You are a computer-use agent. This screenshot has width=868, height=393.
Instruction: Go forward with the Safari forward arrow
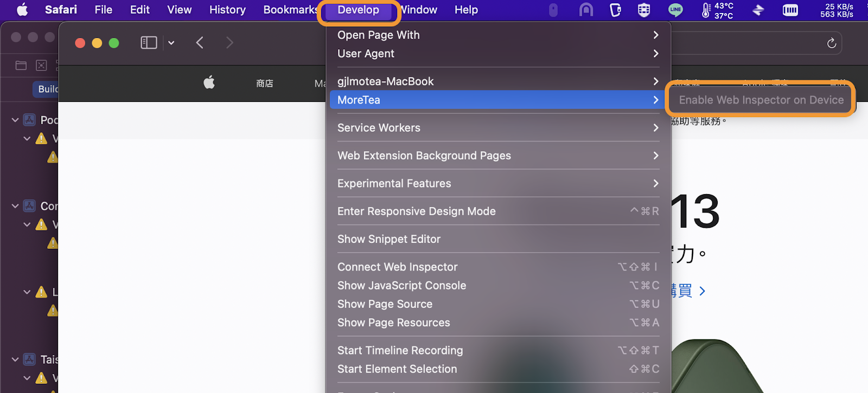coord(229,42)
